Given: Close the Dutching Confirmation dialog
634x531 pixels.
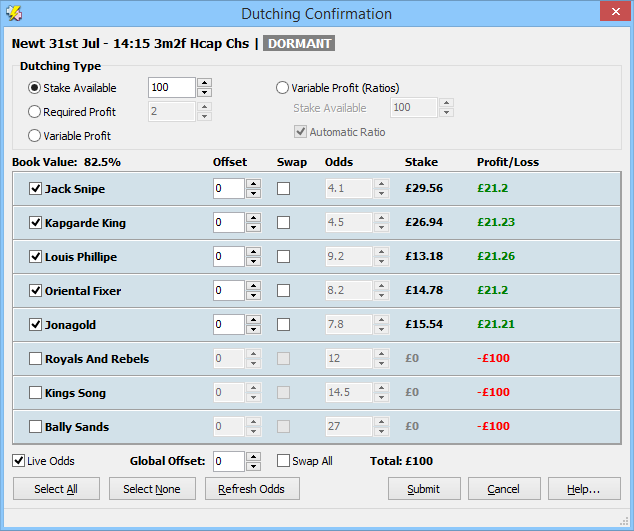Looking at the screenshot, I should pyautogui.click(x=612, y=12).
